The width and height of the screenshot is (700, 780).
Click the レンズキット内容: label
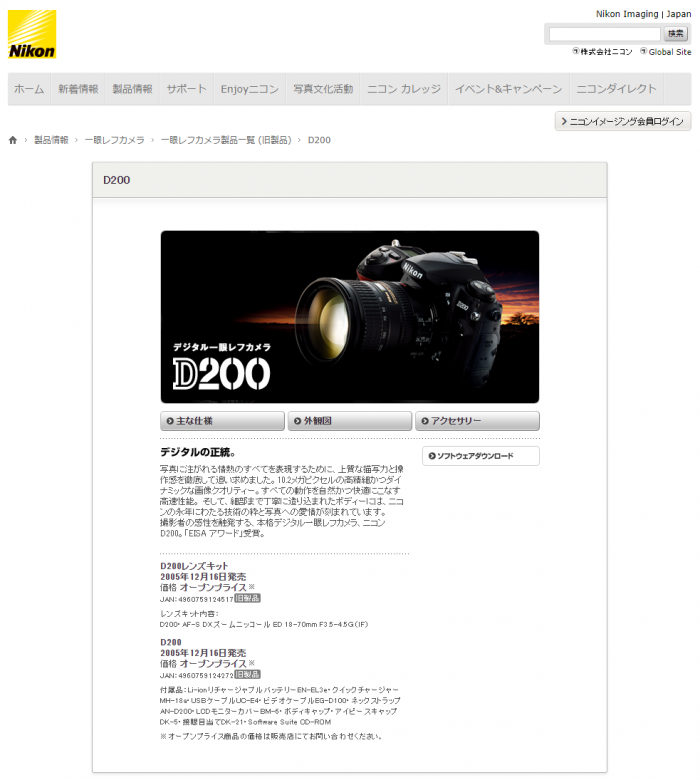tap(189, 614)
